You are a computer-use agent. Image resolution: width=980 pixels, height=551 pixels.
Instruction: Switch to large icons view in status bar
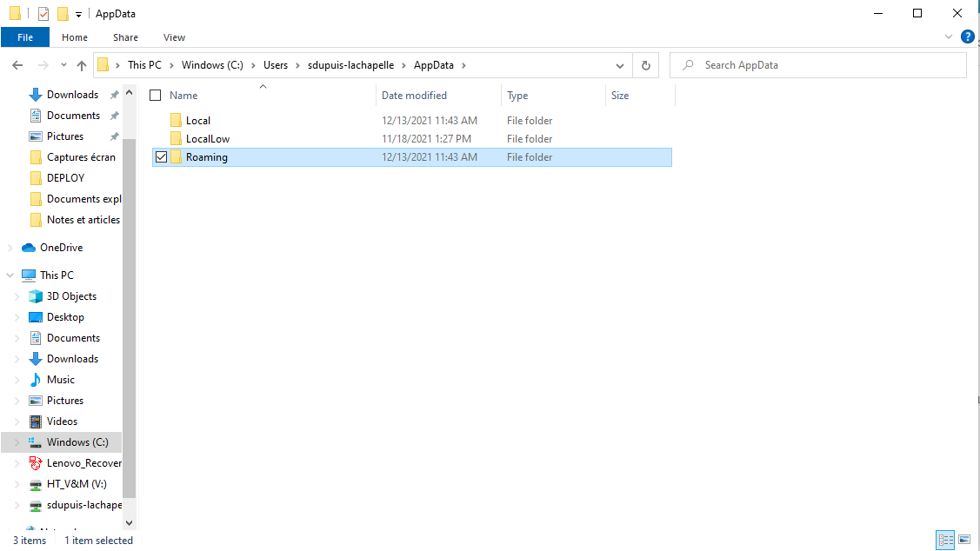(x=964, y=541)
